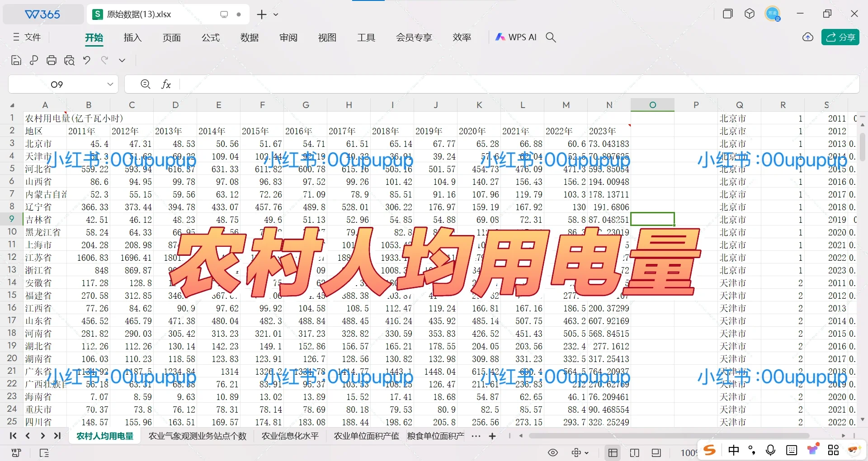Select row 9 header
Screen dimensions: 868x461
pyautogui.click(x=12, y=219)
